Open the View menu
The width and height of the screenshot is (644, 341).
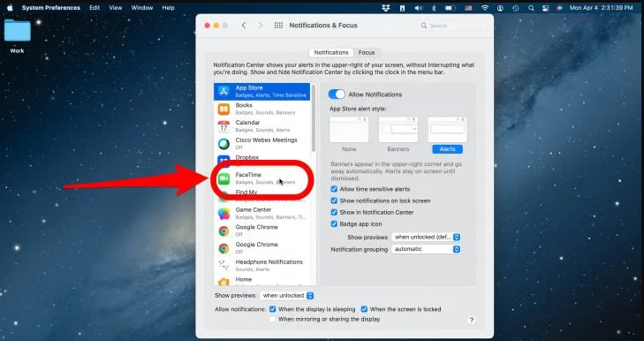tap(116, 8)
